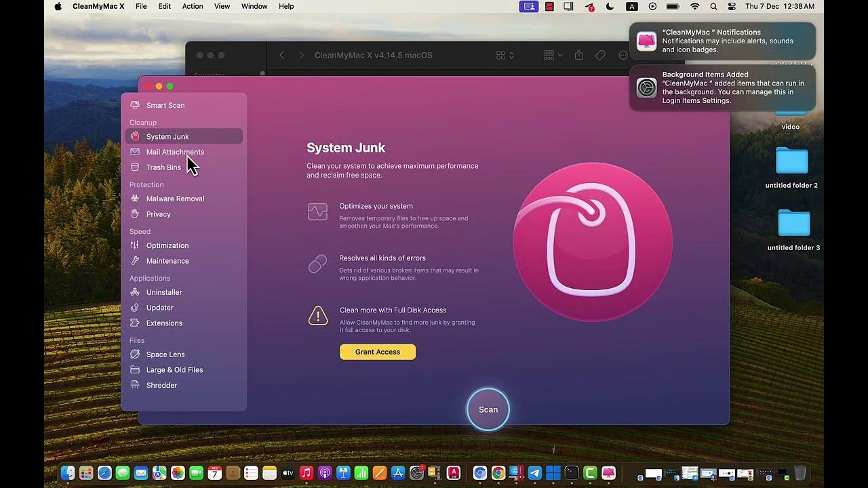Image resolution: width=868 pixels, height=488 pixels.
Task: Click the CleanMyMac icon in the Dock
Action: [608, 473]
